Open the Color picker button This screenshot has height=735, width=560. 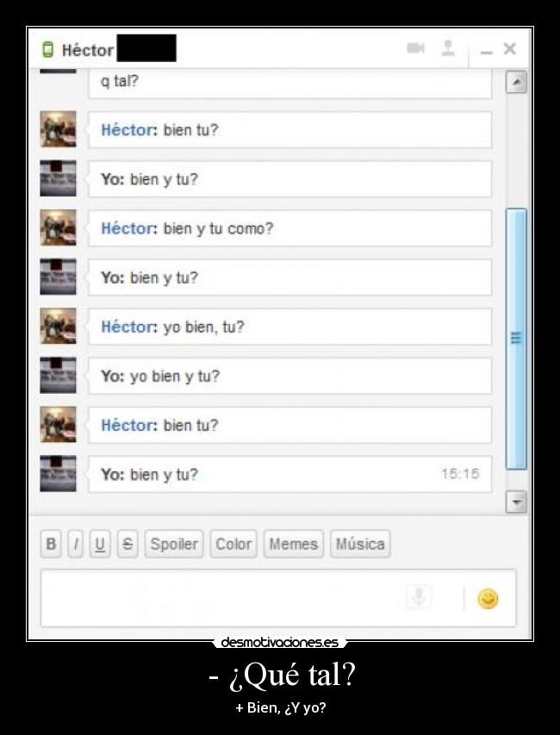click(233, 544)
